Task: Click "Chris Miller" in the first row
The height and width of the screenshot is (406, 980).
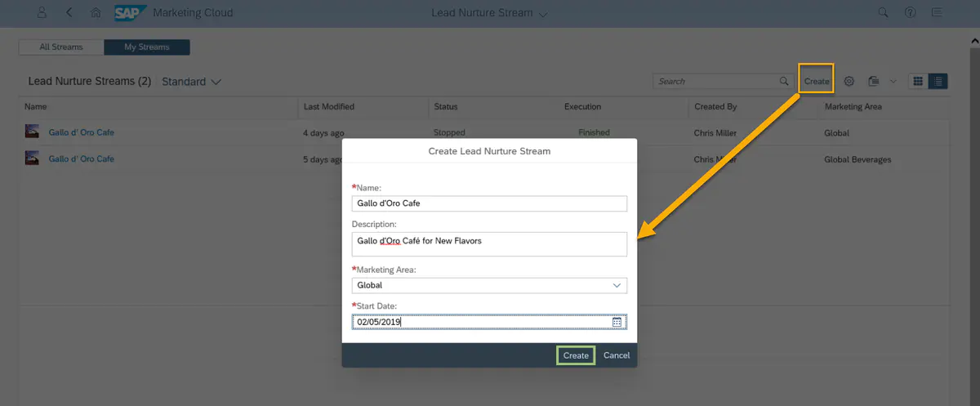Action: pyautogui.click(x=715, y=133)
